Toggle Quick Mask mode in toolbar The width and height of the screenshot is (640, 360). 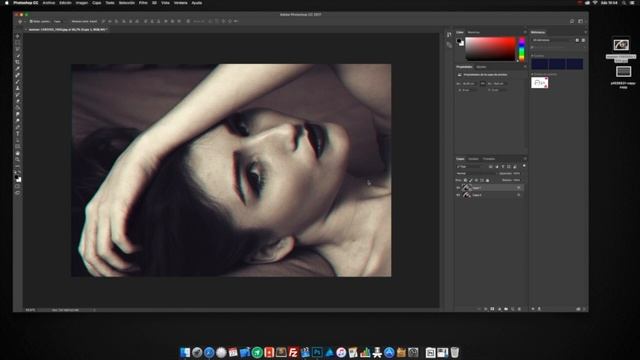(18, 187)
